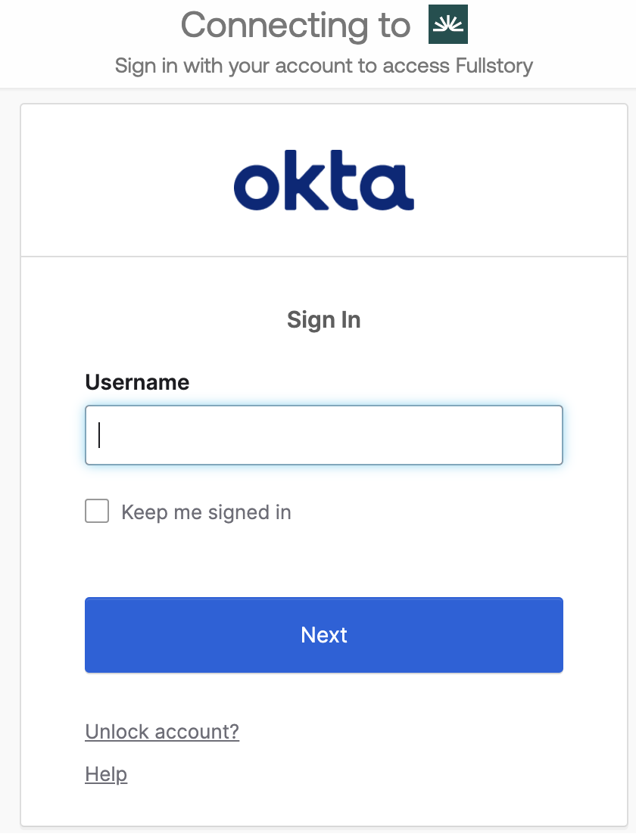The height and width of the screenshot is (840, 636).
Task: Click the letter o in okta logo
Action: pyautogui.click(x=257, y=188)
